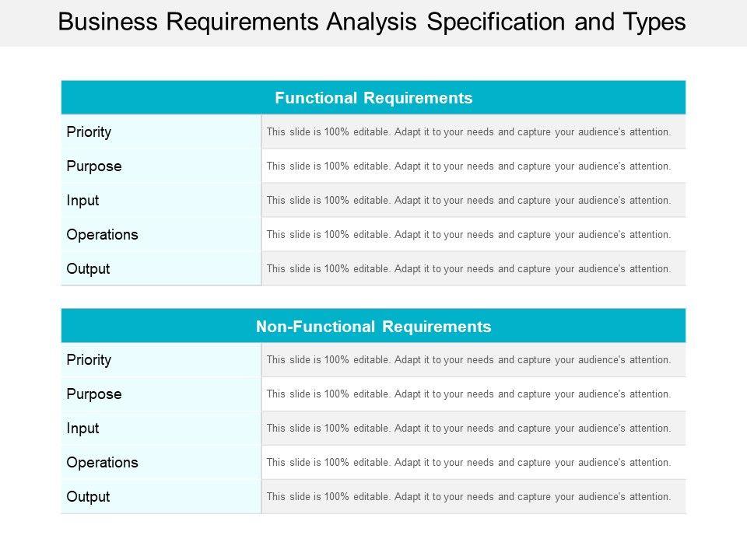The image size is (747, 560).
Task: Select the Non-Functional Requirements table header
Action: click(373, 327)
